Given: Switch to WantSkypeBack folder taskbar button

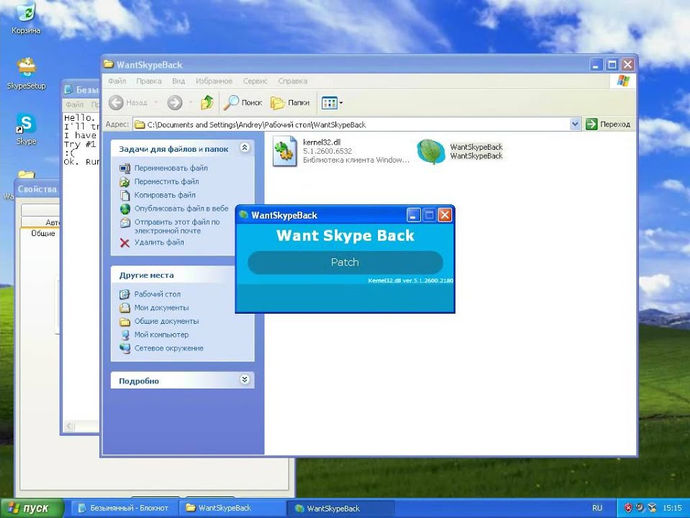Looking at the screenshot, I should tap(232, 508).
